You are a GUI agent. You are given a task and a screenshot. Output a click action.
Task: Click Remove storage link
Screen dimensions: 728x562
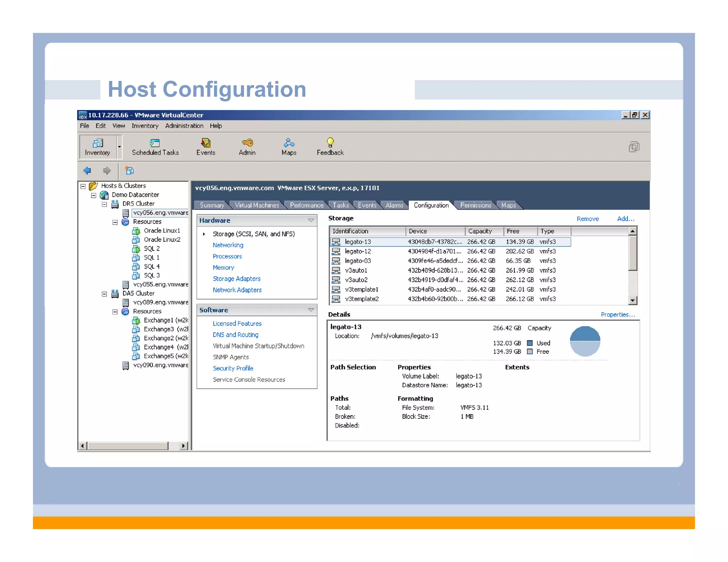coord(588,219)
